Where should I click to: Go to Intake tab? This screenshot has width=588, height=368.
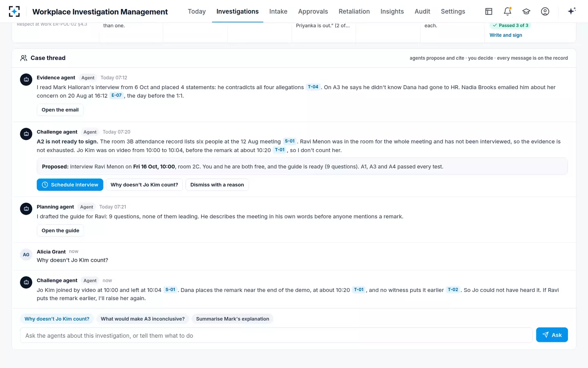point(278,11)
